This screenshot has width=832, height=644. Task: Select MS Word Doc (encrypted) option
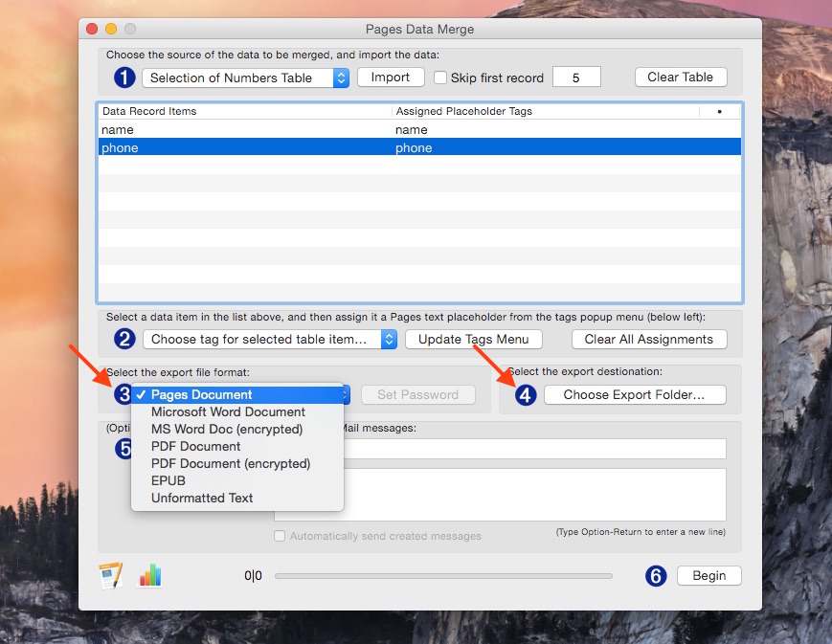[x=237, y=429]
